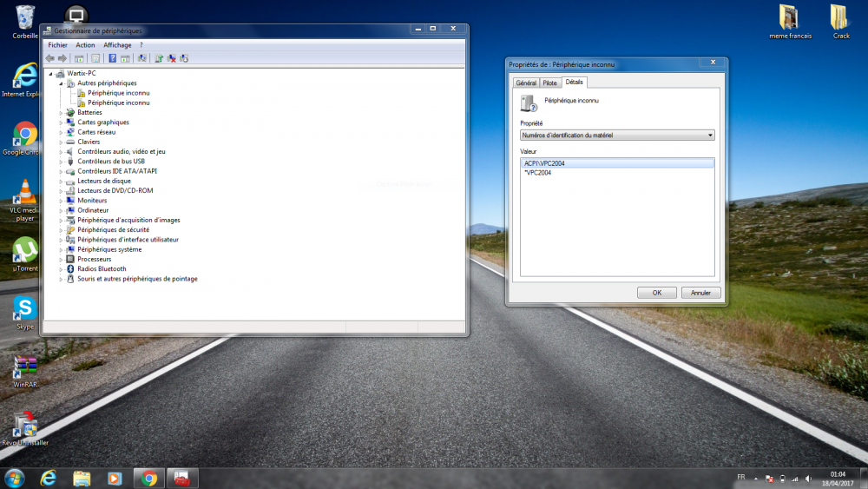Select the WinRAR desktop icon

point(25,371)
